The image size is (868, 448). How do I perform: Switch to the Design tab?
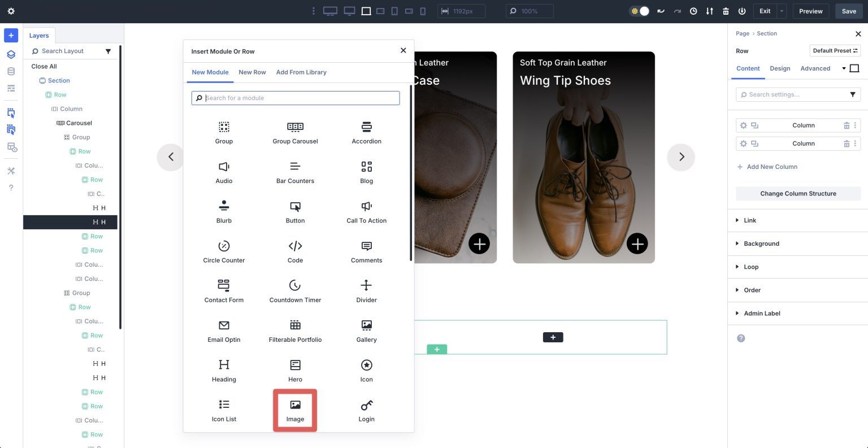pyautogui.click(x=780, y=68)
